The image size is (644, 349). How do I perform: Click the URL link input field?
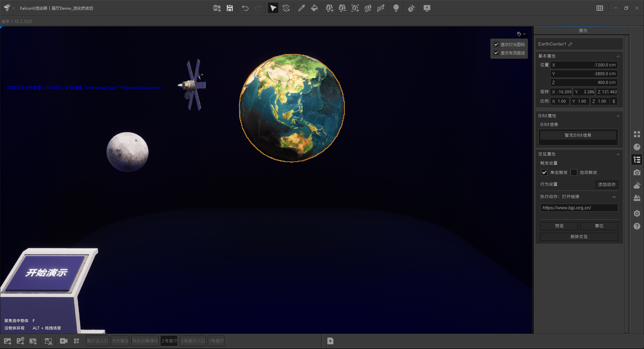579,208
